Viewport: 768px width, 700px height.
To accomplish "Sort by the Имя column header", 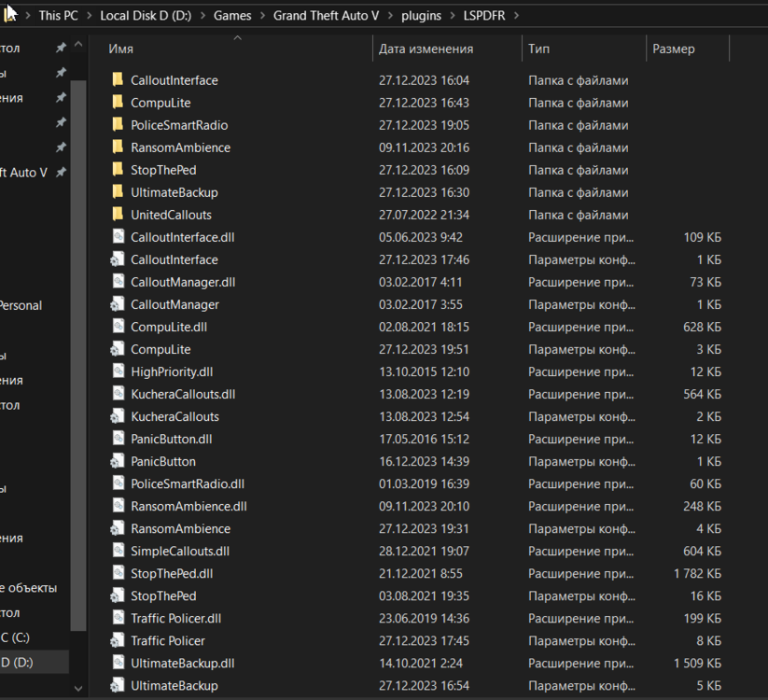I will 120,49.
